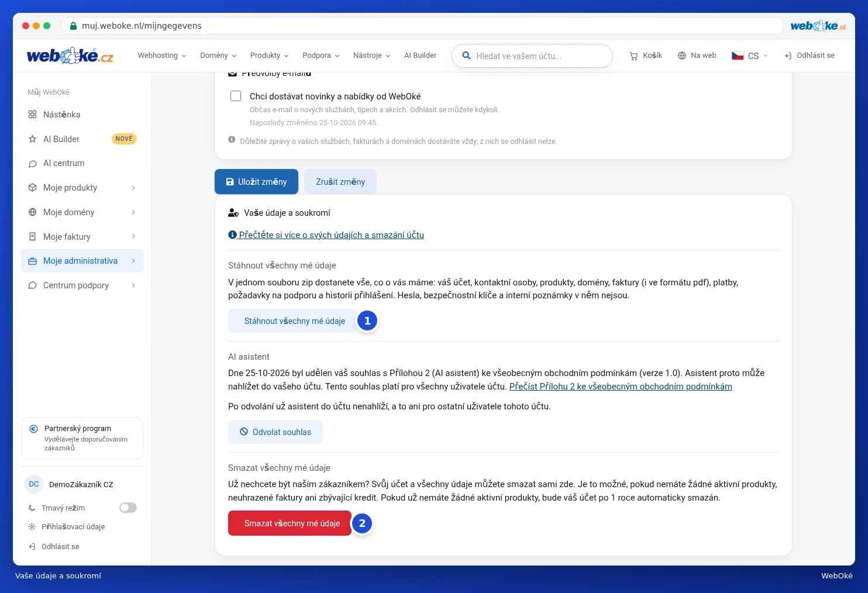The height and width of the screenshot is (593, 868).
Task: Click the Odvolat souhlas button
Action: coord(275,432)
